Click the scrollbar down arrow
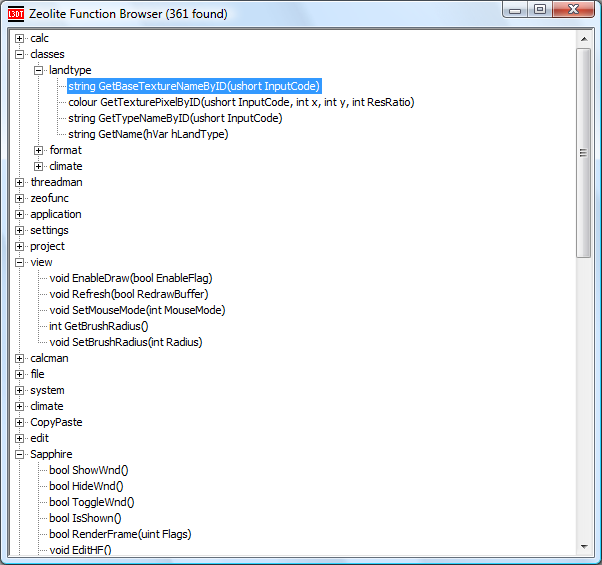Image resolution: width=602 pixels, height=565 pixels. pyautogui.click(x=584, y=547)
